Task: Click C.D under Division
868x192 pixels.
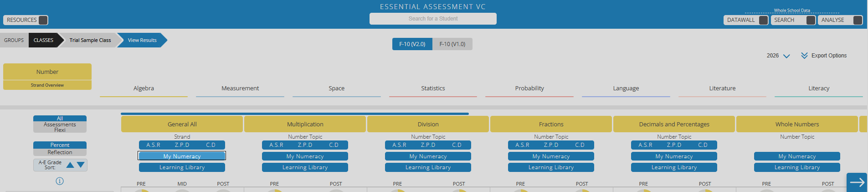Action: pos(457,145)
